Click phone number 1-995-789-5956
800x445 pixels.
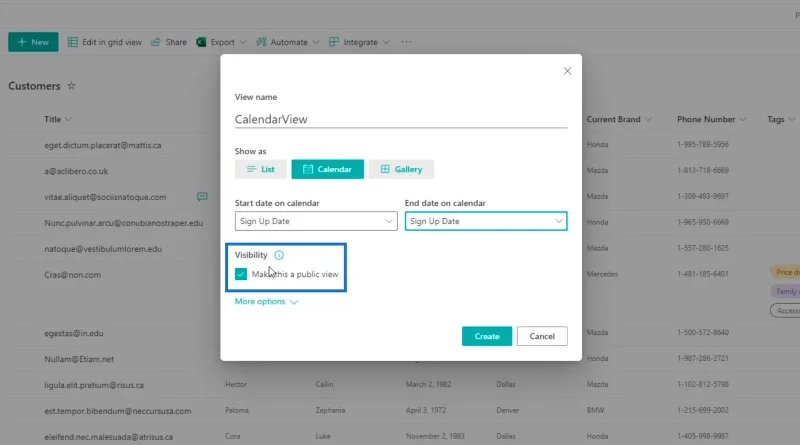coord(703,144)
